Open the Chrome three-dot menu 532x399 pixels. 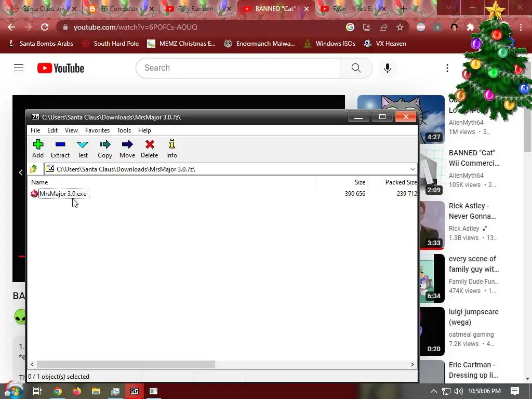pos(521,27)
